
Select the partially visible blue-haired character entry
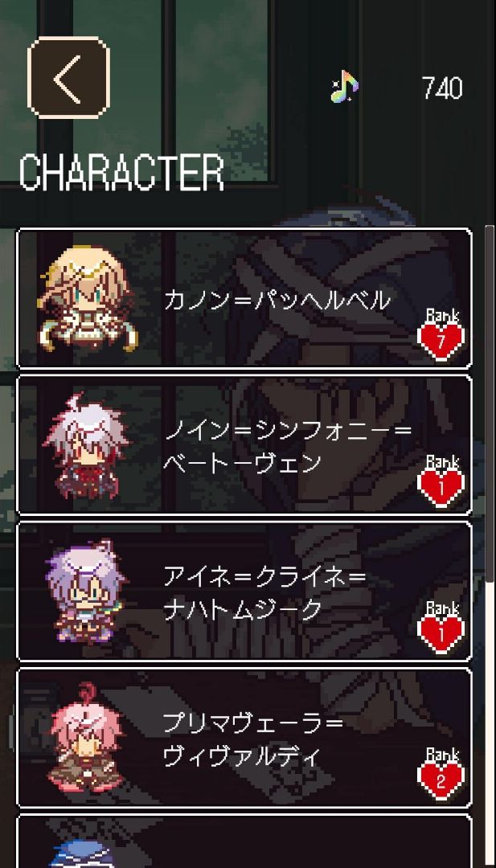(244, 841)
